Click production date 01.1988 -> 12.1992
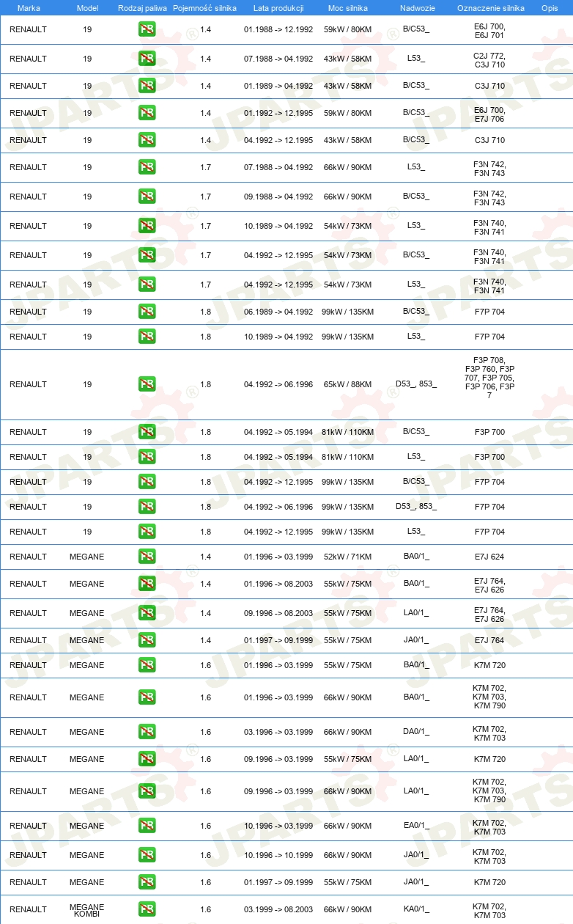 pos(278,29)
